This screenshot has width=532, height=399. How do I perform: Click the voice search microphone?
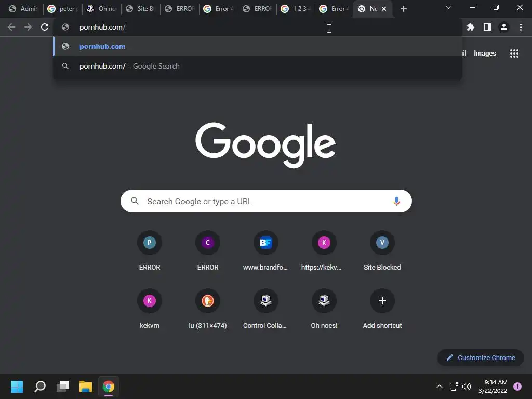coord(396,201)
